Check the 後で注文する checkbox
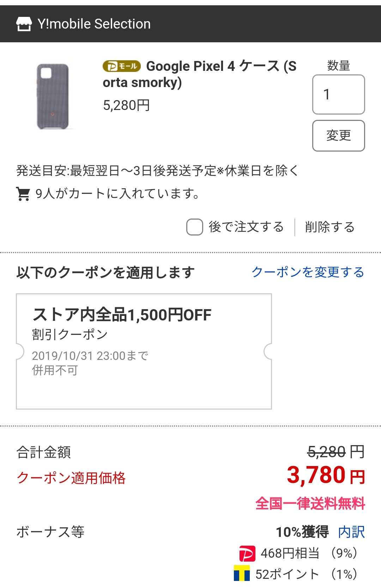Screen dimensions: 381x588 pyautogui.click(x=195, y=227)
